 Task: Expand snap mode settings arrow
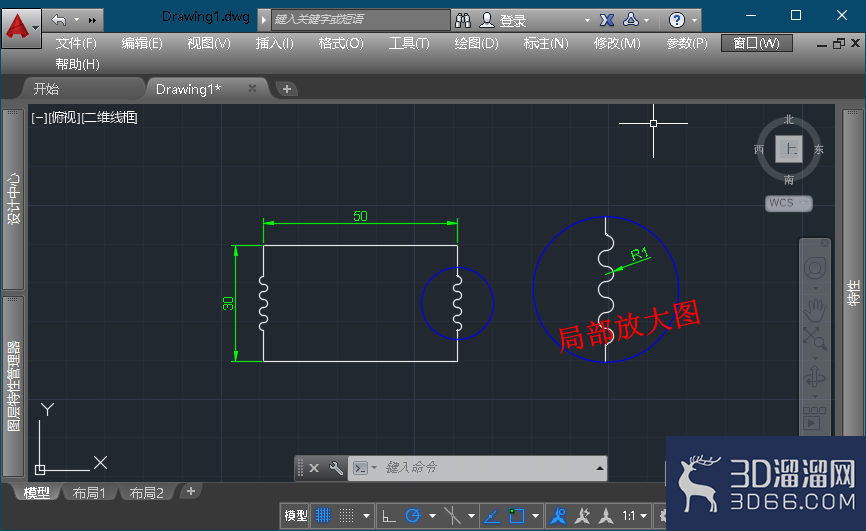click(x=366, y=516)
